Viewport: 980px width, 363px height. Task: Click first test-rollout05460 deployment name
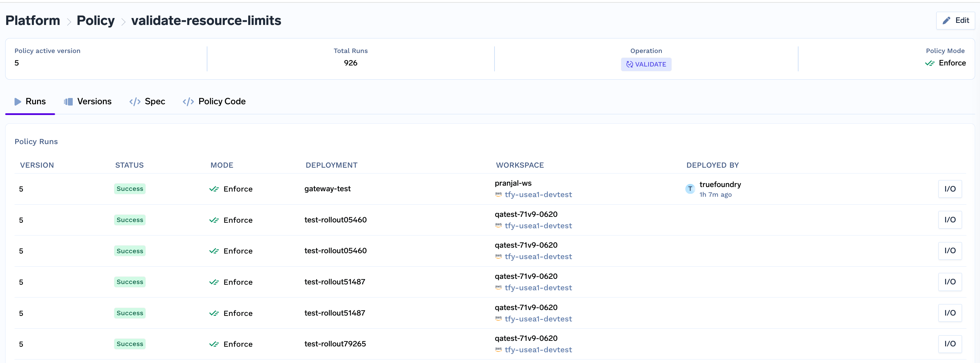pos(335,220)
